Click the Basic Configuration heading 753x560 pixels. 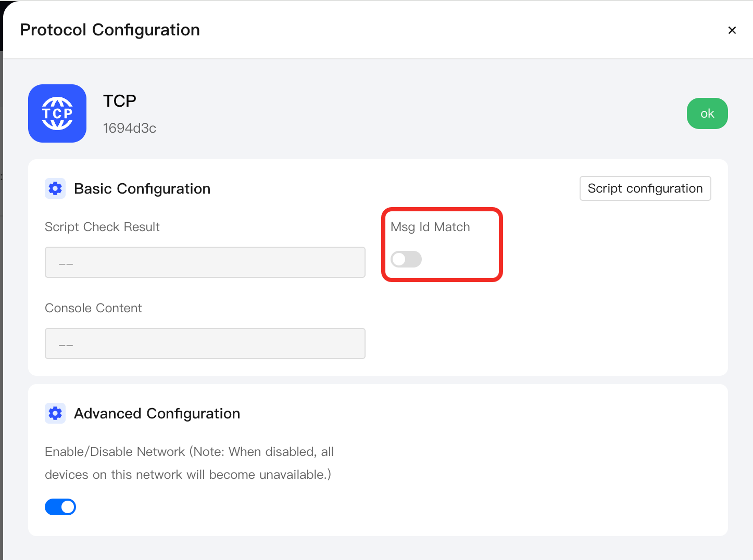[x=142, y=188]
